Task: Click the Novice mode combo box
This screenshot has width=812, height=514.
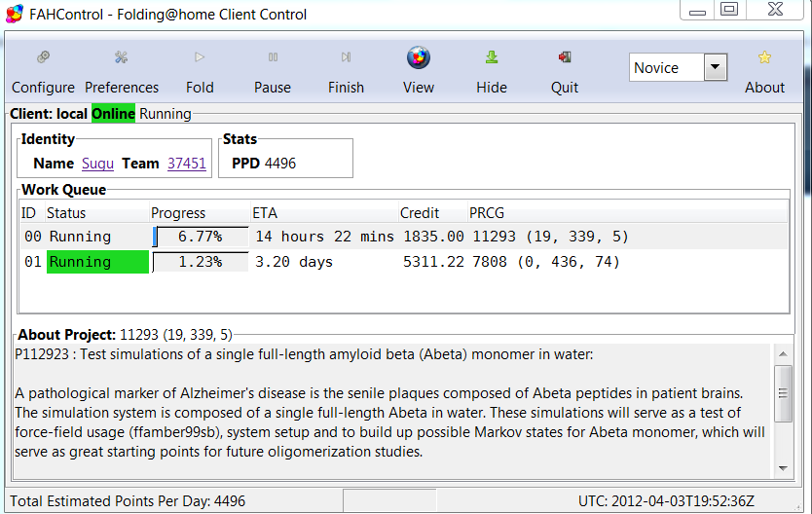Action: pos(666,67)
